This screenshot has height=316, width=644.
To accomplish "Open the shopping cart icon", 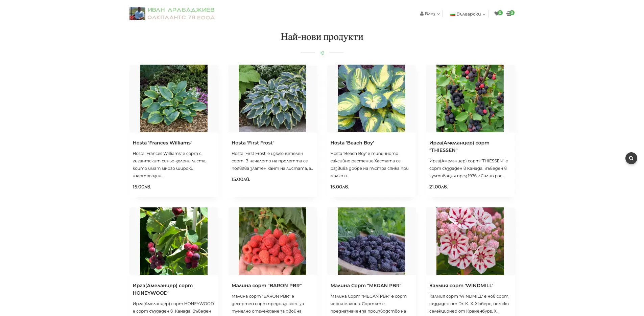I will pos(509,14).
